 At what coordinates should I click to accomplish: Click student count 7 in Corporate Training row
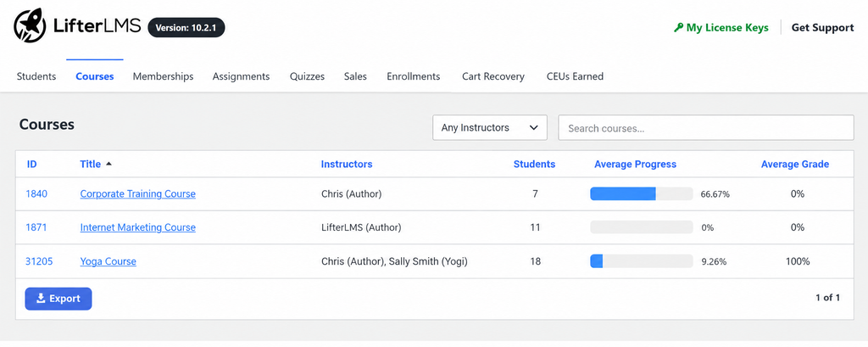535,194
